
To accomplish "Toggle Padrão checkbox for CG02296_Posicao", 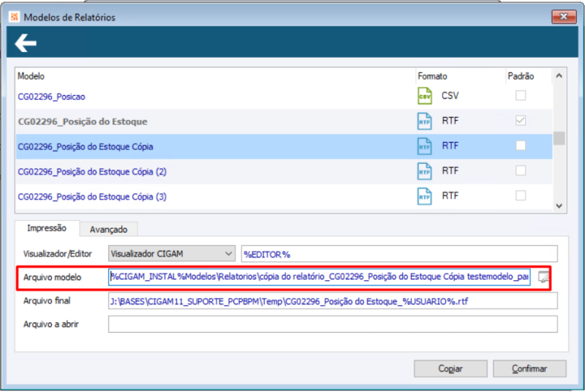I will (521, 96).
